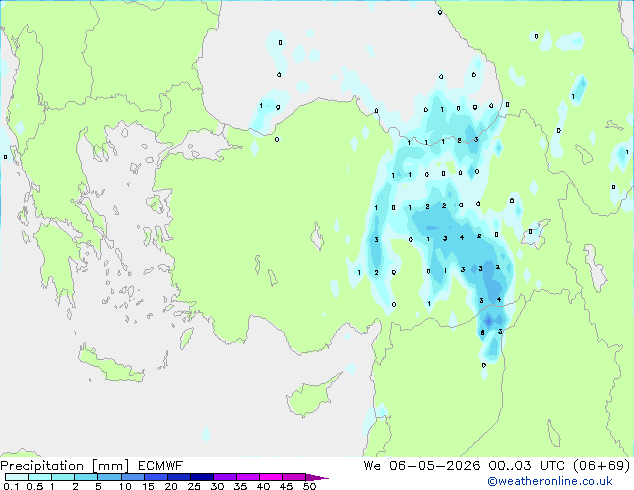Screen dimensions: 634x490
Task: Click the '35' legend scale label
Action: pos(240,486)
